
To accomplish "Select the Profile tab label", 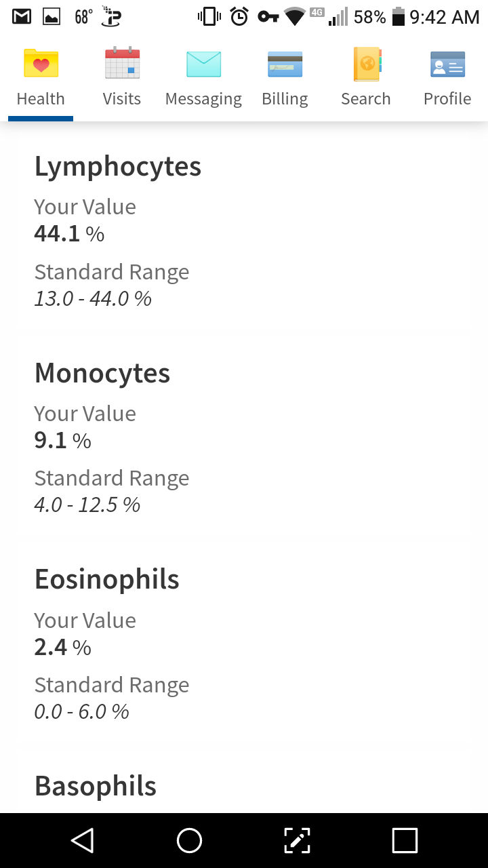I will click(447, 99).
